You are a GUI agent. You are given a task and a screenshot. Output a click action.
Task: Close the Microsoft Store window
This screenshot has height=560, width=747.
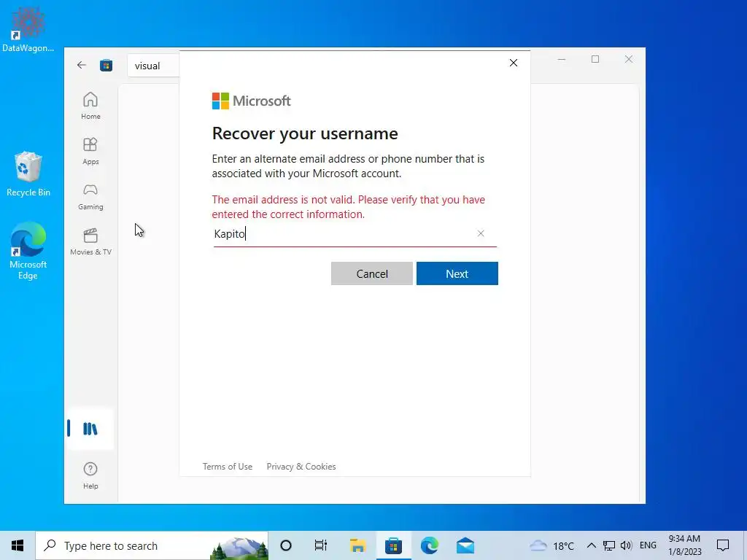pos(629,60)
